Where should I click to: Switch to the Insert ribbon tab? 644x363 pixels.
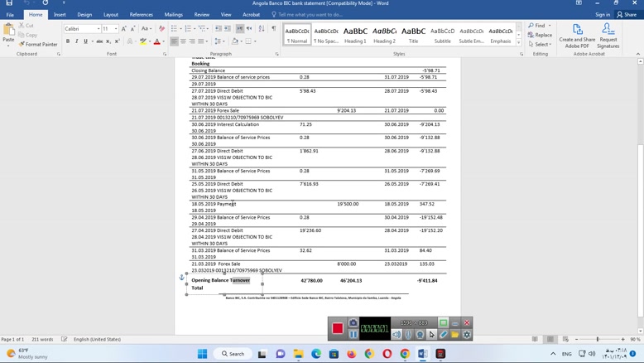coord(60,14)
